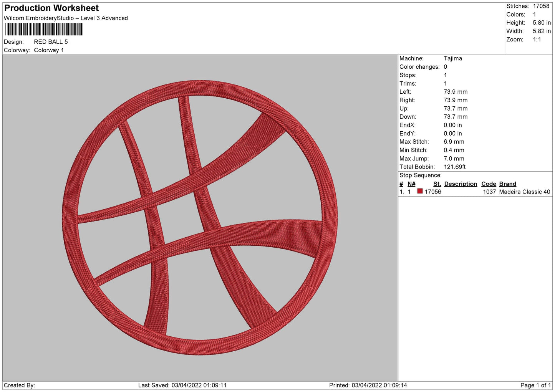Screen dimensions: 555x392
Task: Click the 'Colors:' label
Action: (x=516, y=15)
